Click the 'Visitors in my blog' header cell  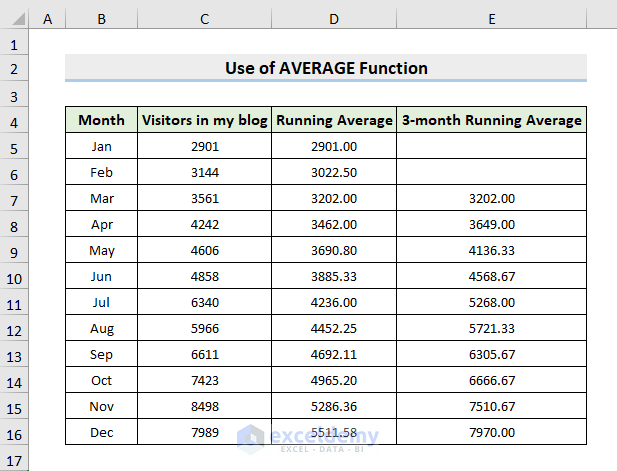(x=204, y=120)
